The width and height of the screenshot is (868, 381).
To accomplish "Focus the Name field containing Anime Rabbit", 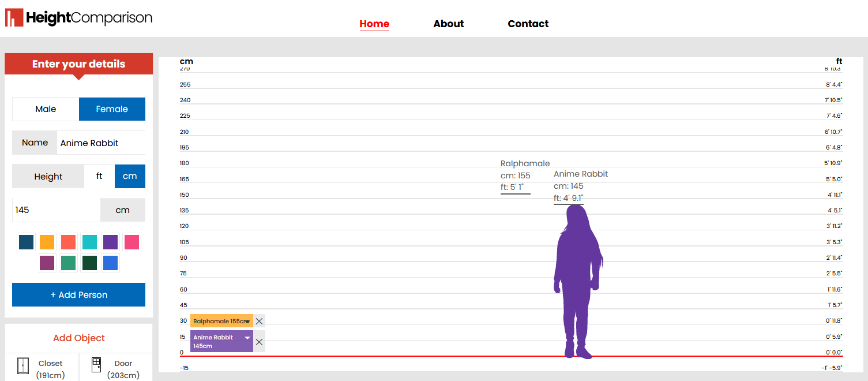I will (101, 143).
